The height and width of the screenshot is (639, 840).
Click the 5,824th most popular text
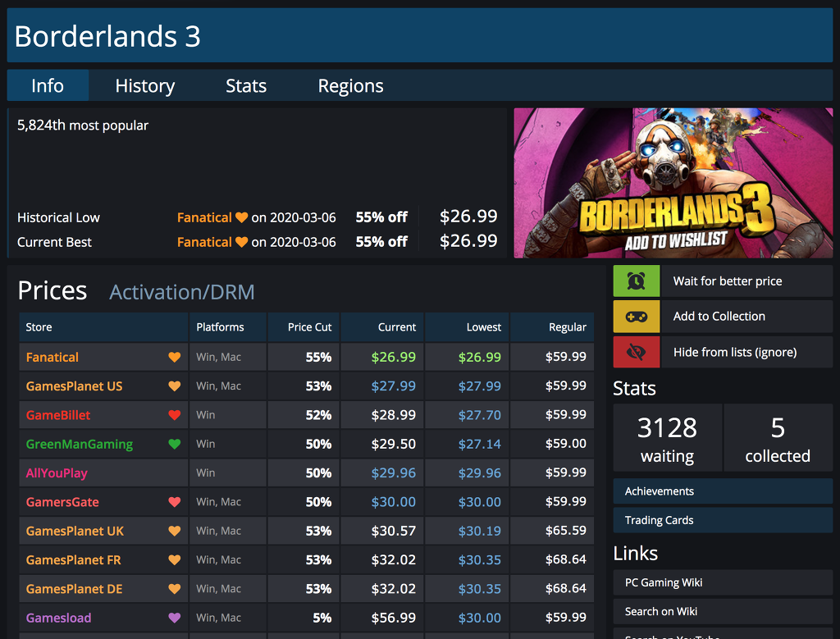click(83, 126)
